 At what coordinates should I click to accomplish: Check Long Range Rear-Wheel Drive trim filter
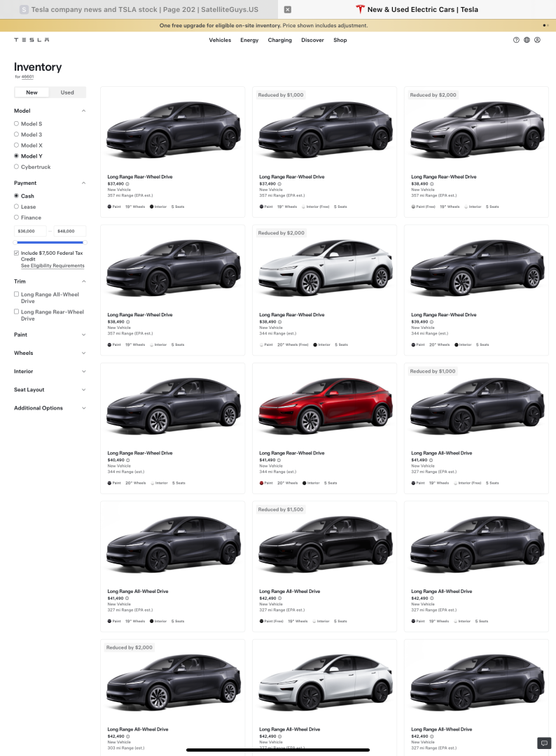point(16,312)
